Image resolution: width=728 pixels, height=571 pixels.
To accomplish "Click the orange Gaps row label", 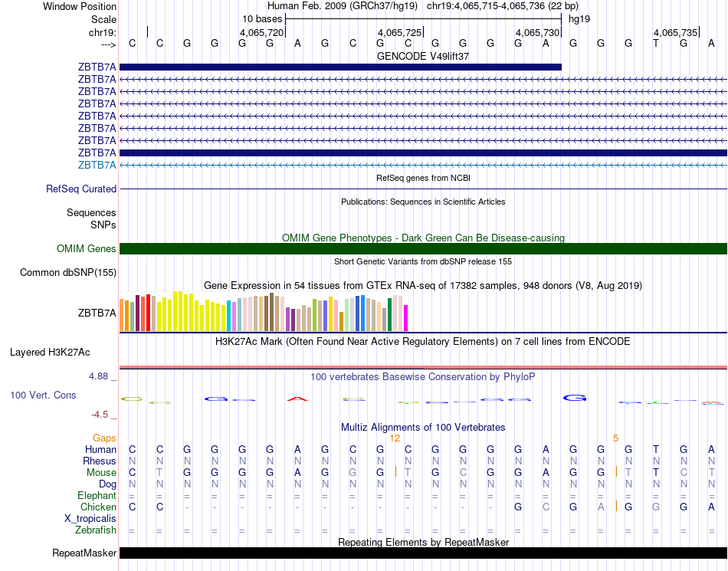I will (x=104, y=438).
